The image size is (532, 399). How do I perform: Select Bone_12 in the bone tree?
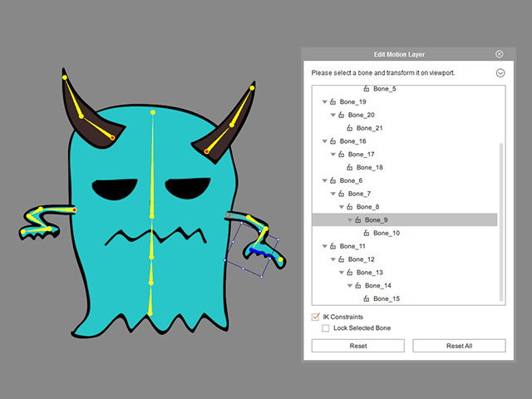[362, 259]
